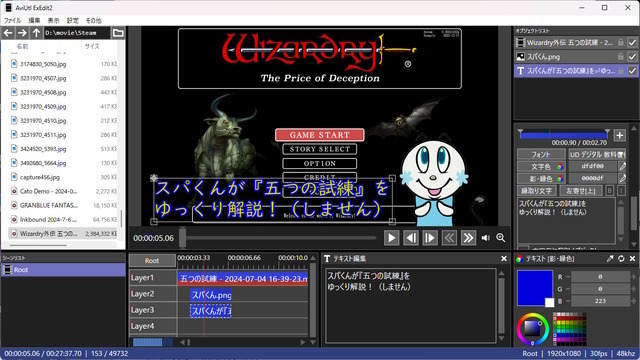Click the Layer4 label
The image size is (640, 360).
point(142,326)
